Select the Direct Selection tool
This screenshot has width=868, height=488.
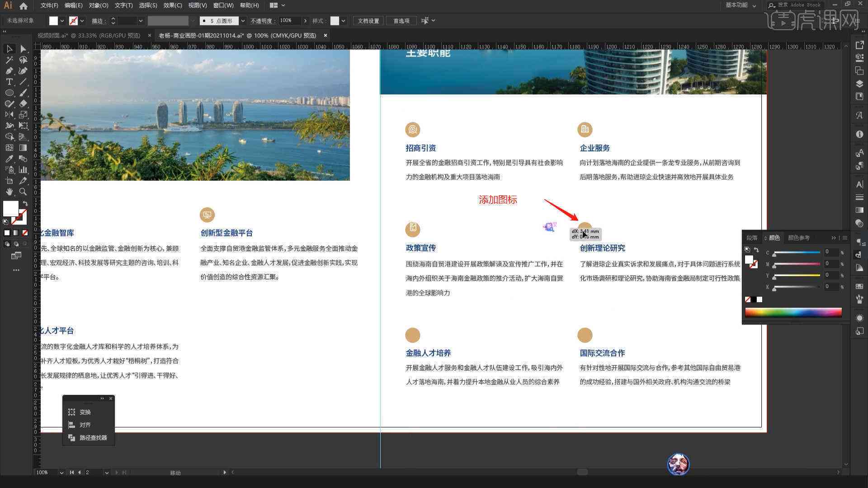point(23,49)
